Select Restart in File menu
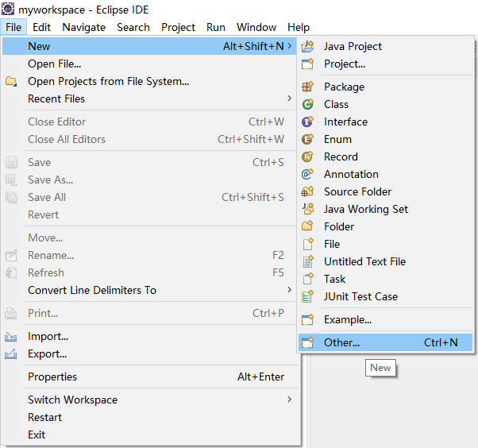This screenshot has height=448, width=478. [149, 417]
